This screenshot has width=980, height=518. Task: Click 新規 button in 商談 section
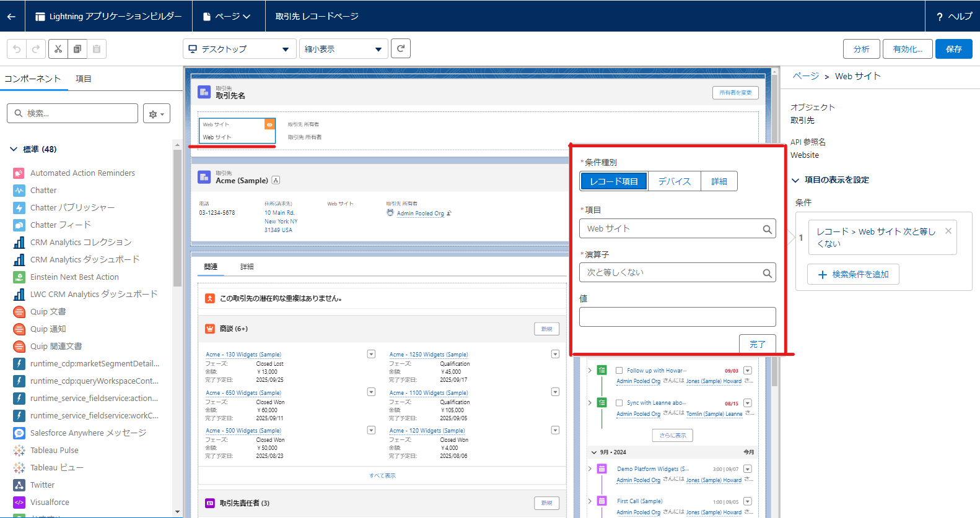tap(546, 329)
